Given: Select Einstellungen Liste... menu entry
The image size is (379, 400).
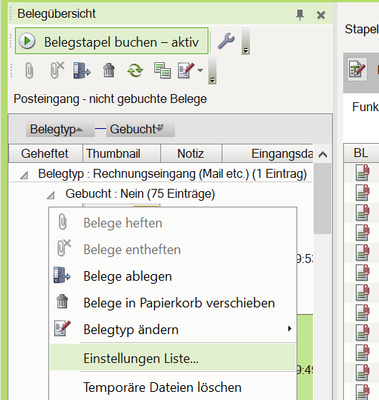Looking at the screenshot, I should 173,358.
